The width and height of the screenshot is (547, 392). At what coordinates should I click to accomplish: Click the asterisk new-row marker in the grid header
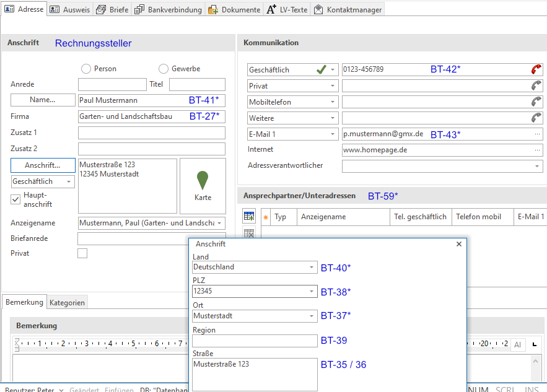(266, 217)
